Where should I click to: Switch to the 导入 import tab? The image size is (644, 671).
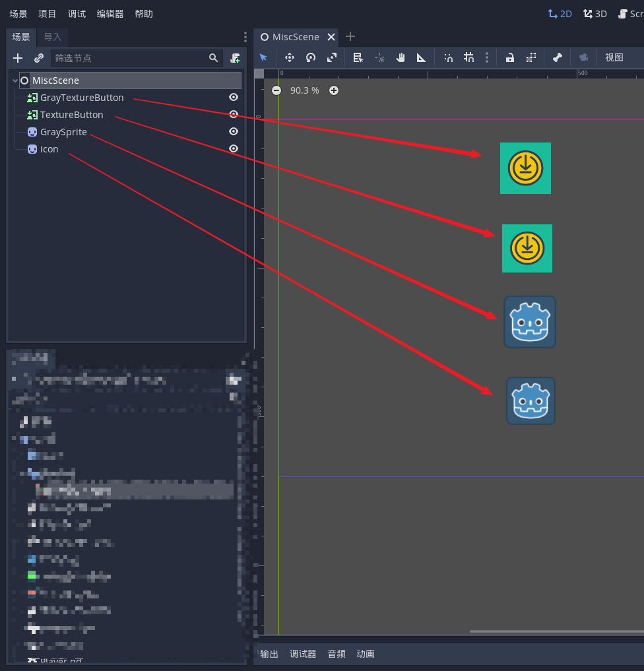(53, 37)
